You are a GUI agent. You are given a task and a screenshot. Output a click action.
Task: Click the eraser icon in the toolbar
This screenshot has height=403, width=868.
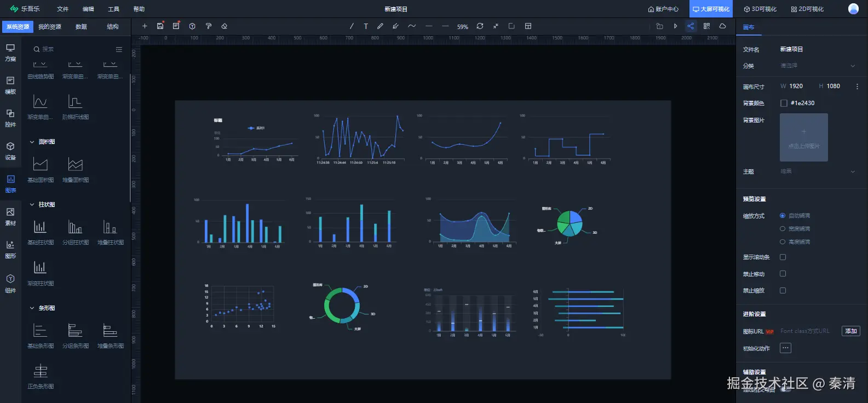(x=224, y=26)
